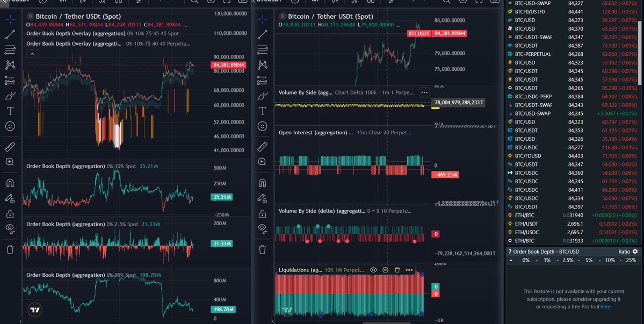The image size is (644, 324).
Task: Activate the zoom in magnifier tool
Action: tap(10, 162)
